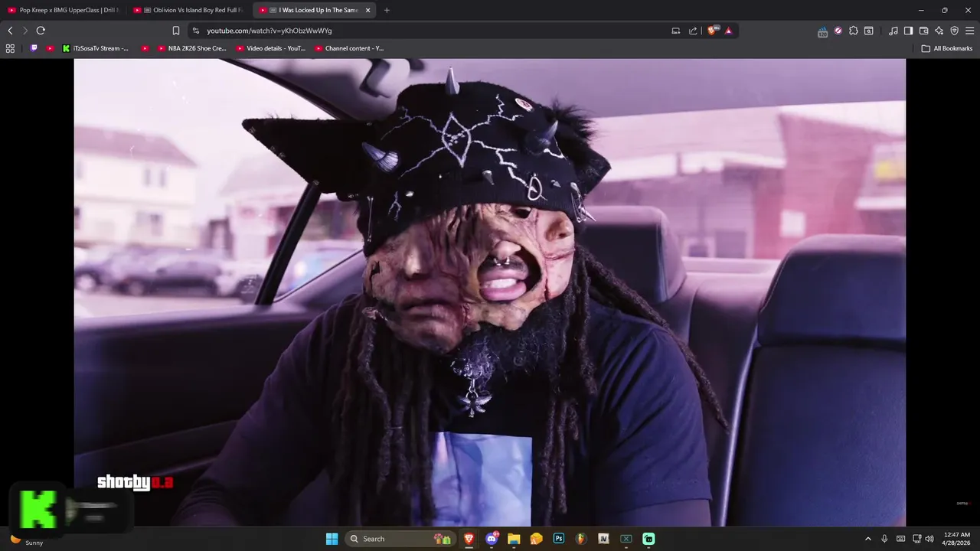
Task: Click the microphone tray icon
Action: 884,539
